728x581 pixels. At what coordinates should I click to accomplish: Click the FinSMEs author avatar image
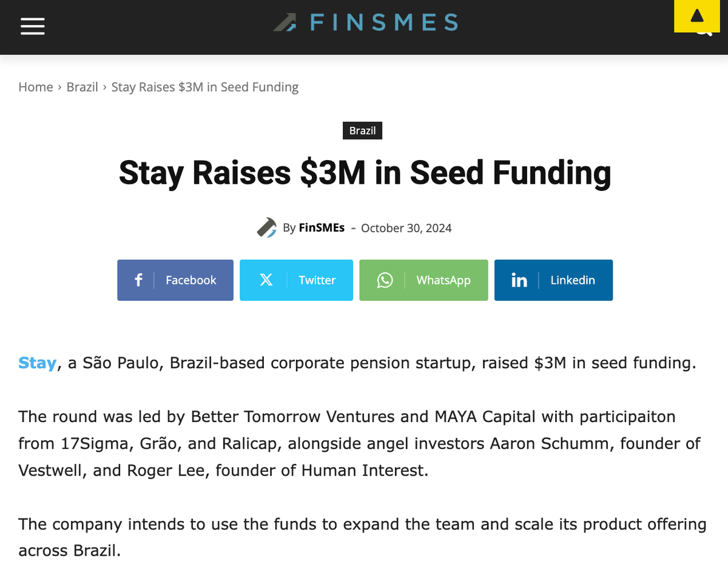pyautogui.click(x=267, y=227)
